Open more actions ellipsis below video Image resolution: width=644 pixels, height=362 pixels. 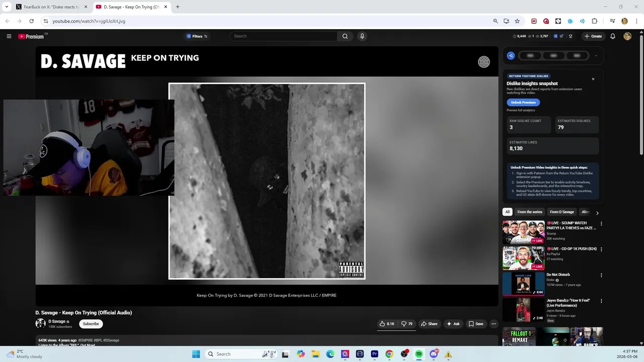(x=494, y=324)
